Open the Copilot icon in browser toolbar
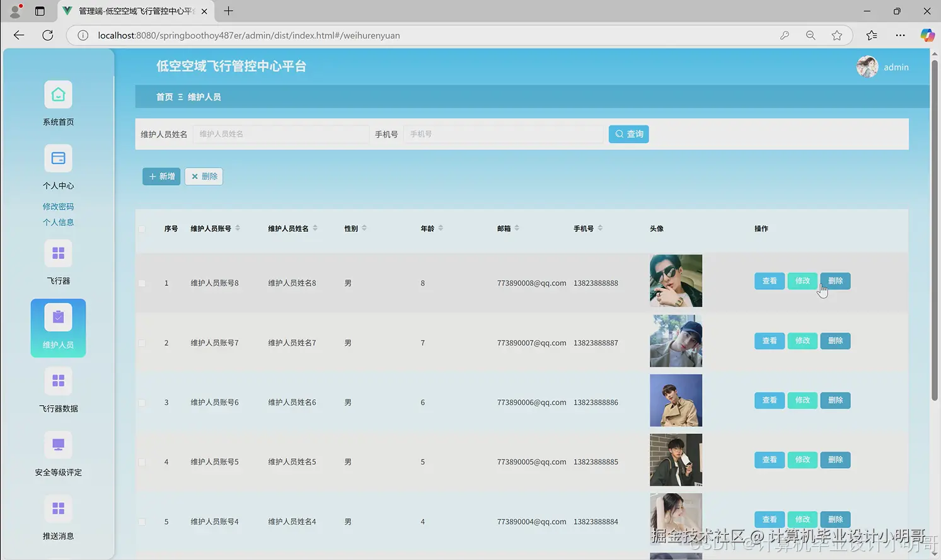941x560 pixels. (x=927, y=35)
